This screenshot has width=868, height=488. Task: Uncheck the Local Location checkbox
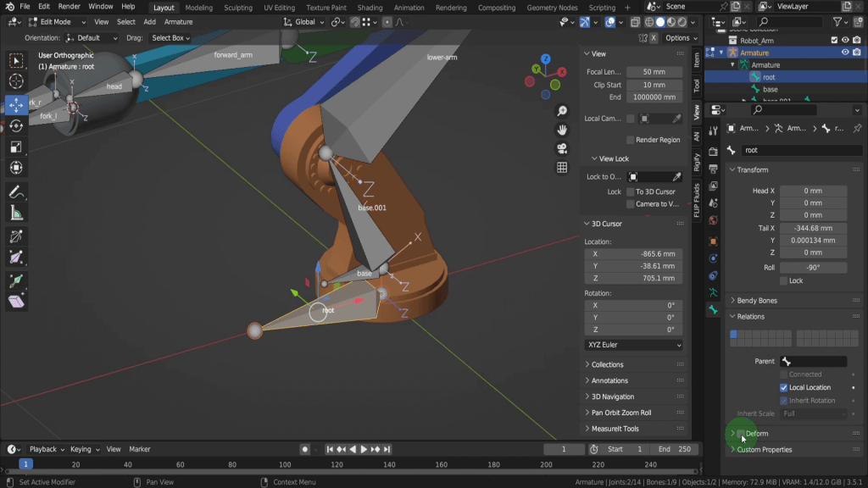click(784, 388)
